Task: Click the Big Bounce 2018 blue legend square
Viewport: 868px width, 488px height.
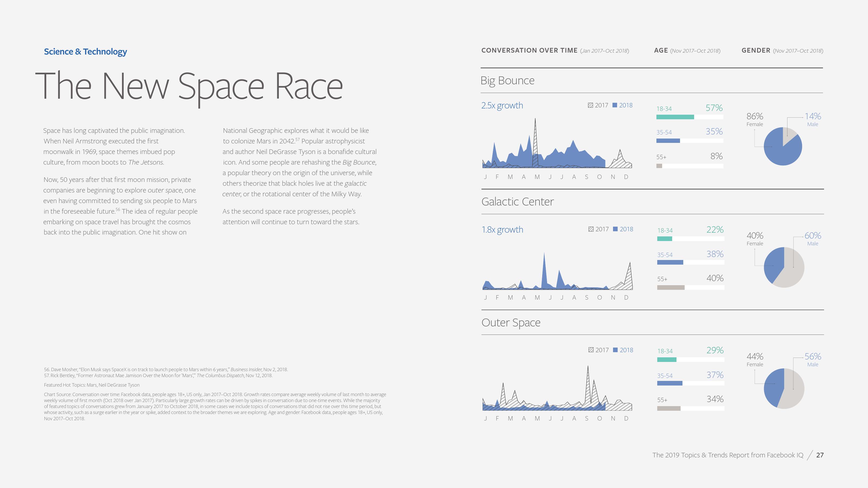Action: pos(615,105)
